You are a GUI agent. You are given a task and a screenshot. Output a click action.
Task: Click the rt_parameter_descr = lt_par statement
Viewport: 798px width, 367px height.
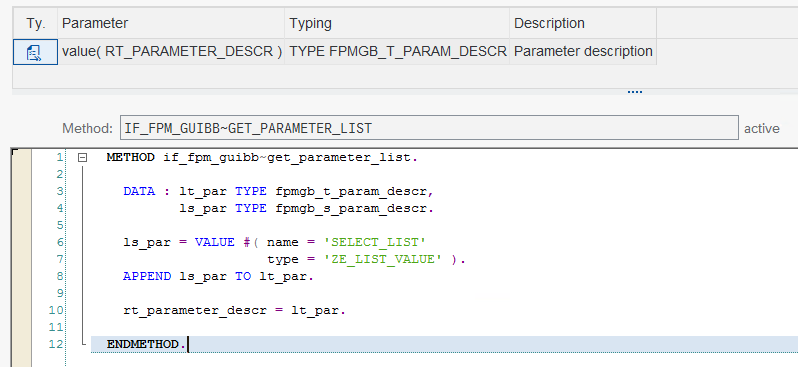coord(235,310)
